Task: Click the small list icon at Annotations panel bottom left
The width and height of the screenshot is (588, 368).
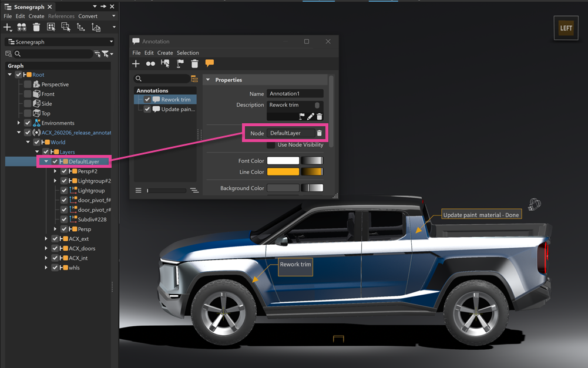Action: pyautogui.click(x=139, y=190)
